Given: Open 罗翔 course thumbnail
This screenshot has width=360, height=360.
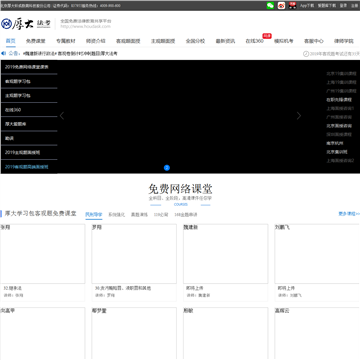Looking at the screenshot, I should click(x=134, y=254).
